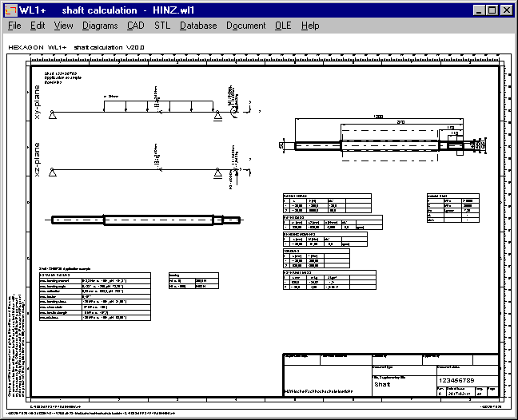The width and height of the screenshot is (518, 420).
Task: Minimize the WL1+ window
Action: click(478, 10)
